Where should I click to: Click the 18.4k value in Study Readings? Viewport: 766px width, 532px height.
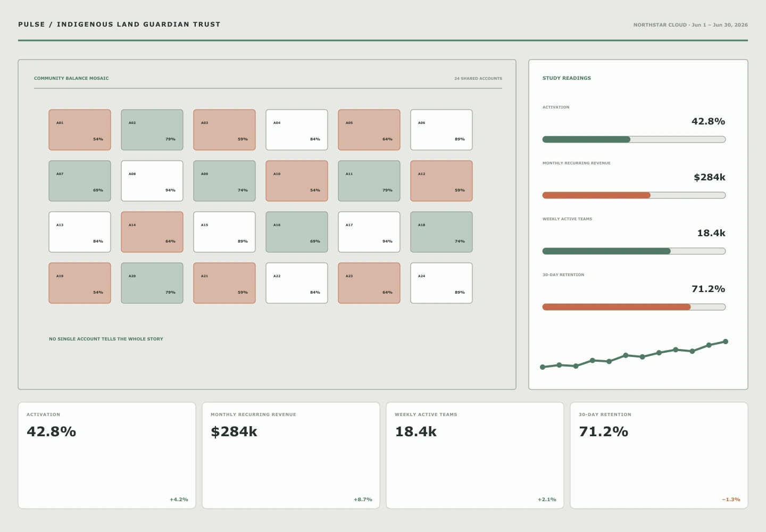[x=711, y=233]
